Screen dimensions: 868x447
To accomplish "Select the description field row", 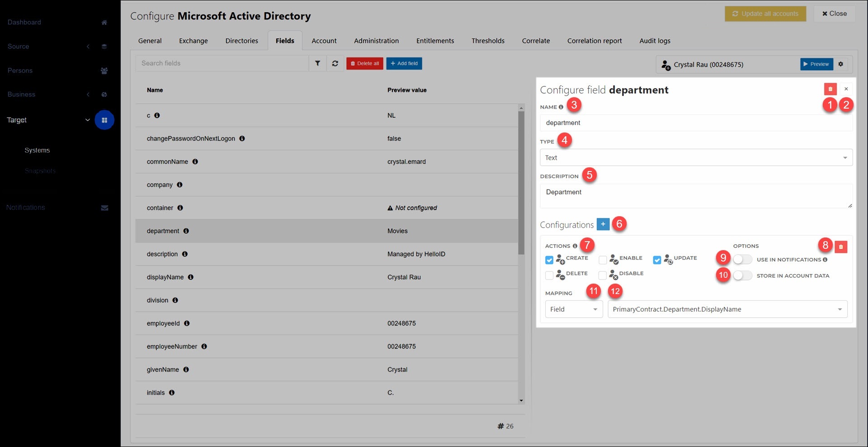I will click(327, 254).
